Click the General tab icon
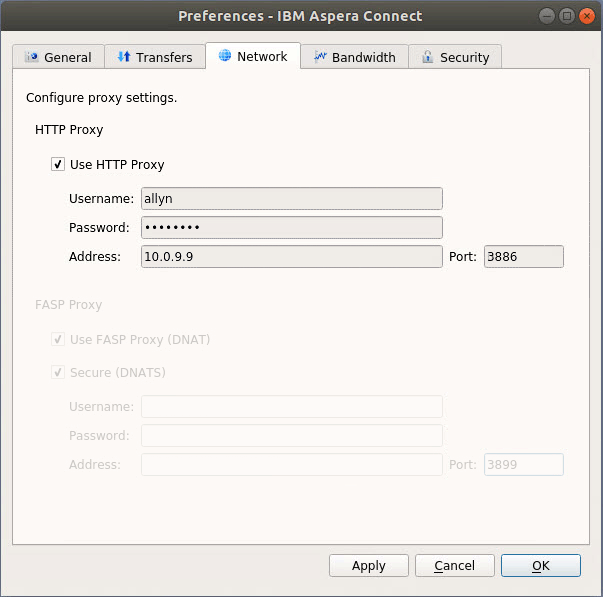The image size is (603, 597). point(32,57)
